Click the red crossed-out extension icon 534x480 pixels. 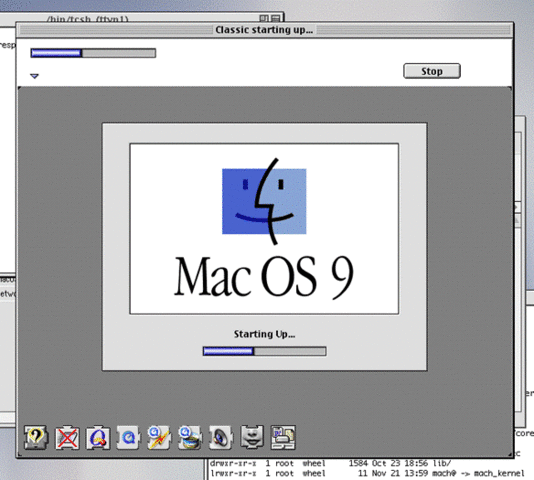click(67, 437)
